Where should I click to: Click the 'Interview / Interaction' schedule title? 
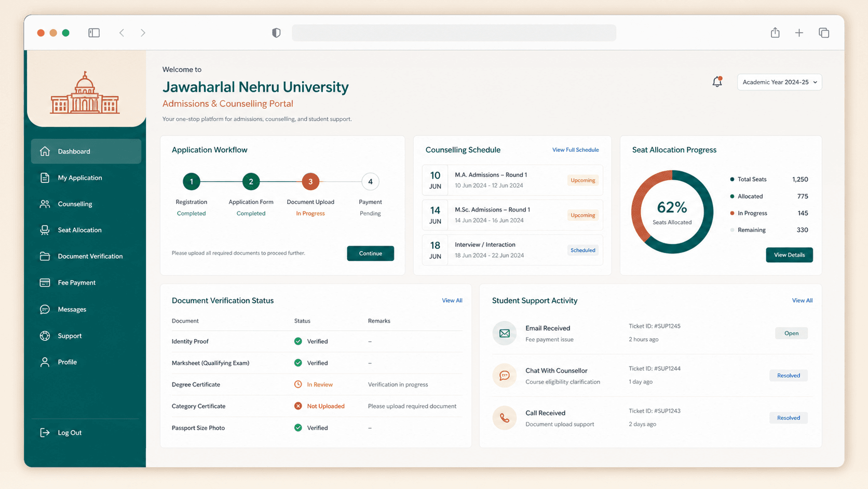click(x=485, y=244)
